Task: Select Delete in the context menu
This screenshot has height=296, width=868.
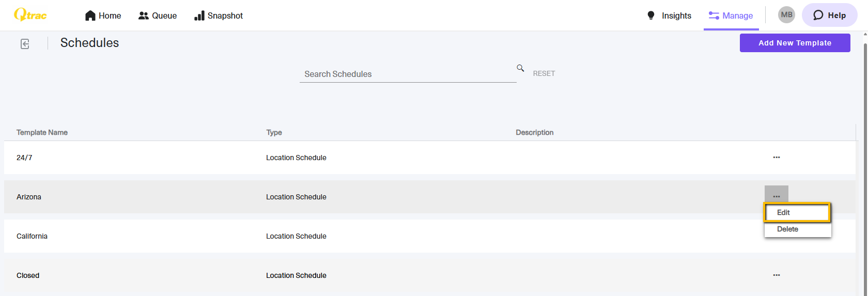Action: pos(798,229)
